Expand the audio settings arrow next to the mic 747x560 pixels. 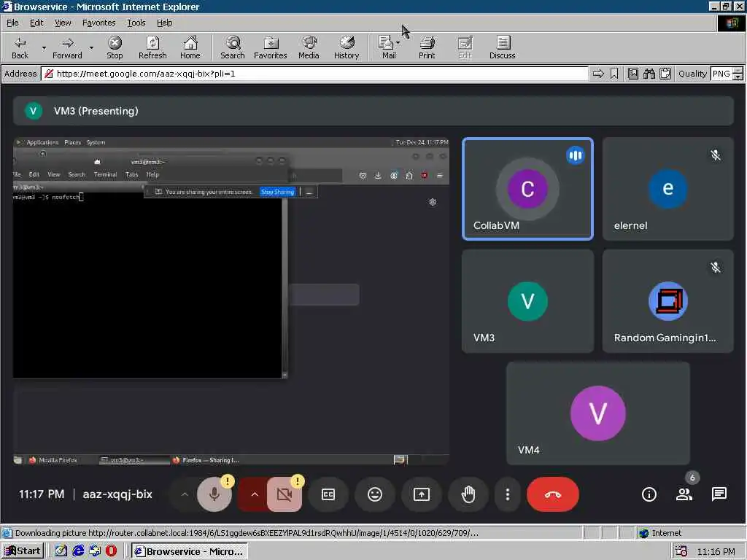click(185, 494)
